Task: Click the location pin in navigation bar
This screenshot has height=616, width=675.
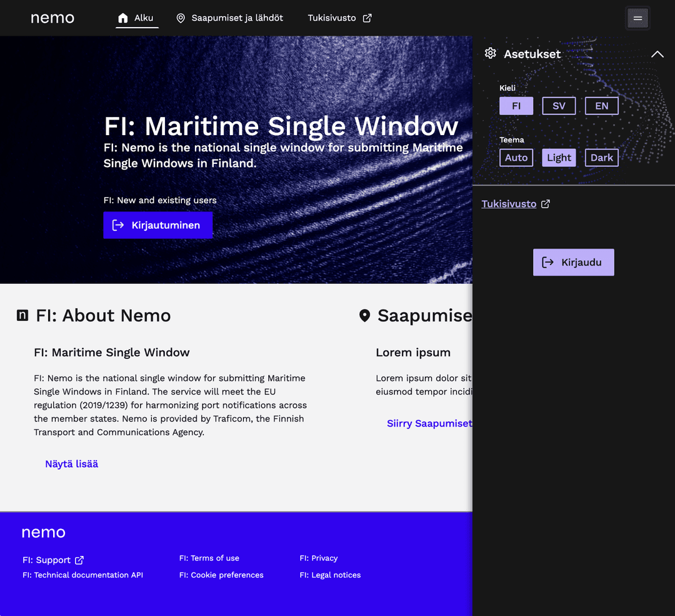Action: [x=181, y=18]
